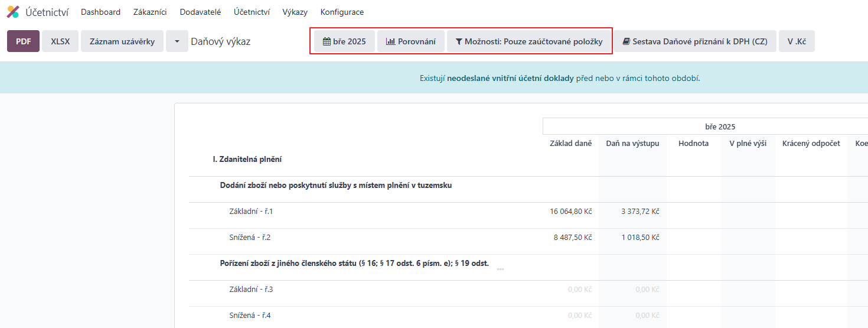Export report with XLSX button
This screenshot has width=868, height=328.
tap(60, 41)
